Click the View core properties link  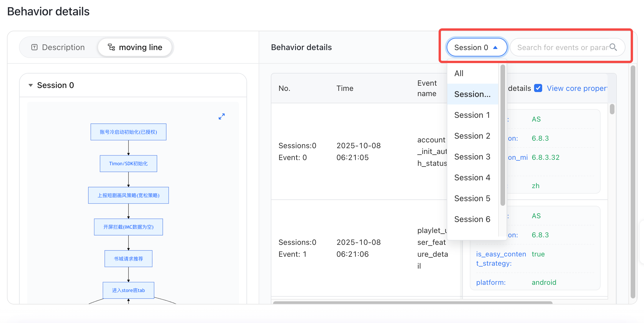577,88
